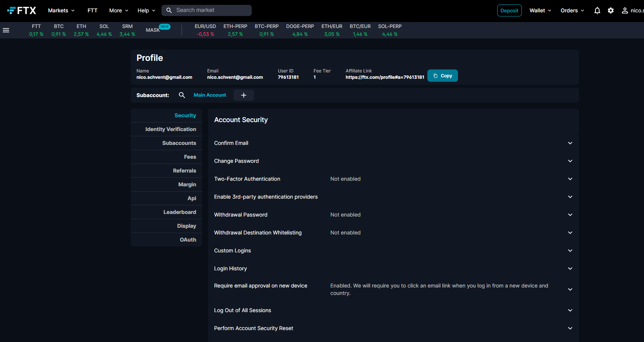Click the Deposit button
644x342 pixels.
coord(509,10)
